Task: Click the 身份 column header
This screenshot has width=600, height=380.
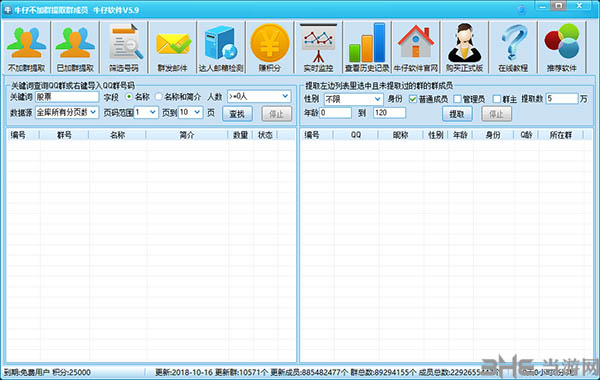Action: [493, 135]
